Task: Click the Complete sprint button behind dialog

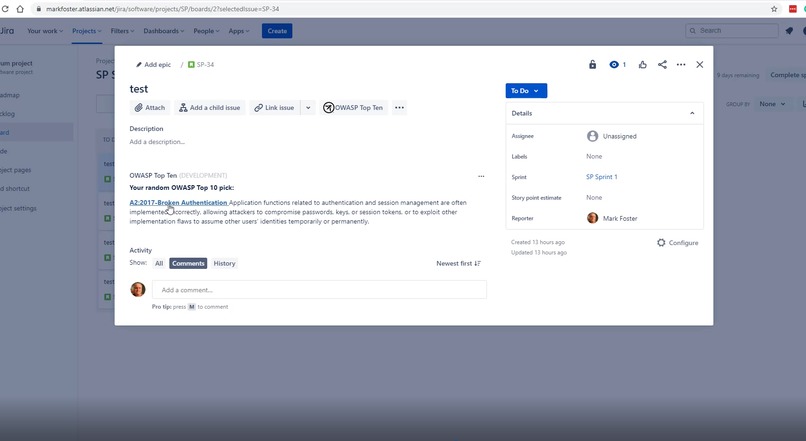Action: [x=787, y=75]
